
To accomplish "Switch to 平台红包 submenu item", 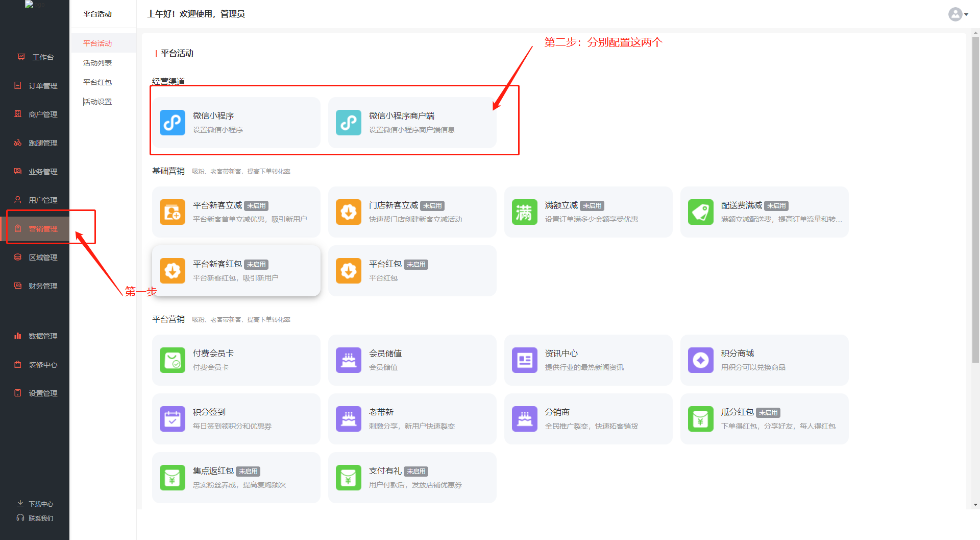I will (x=97, y=82).
